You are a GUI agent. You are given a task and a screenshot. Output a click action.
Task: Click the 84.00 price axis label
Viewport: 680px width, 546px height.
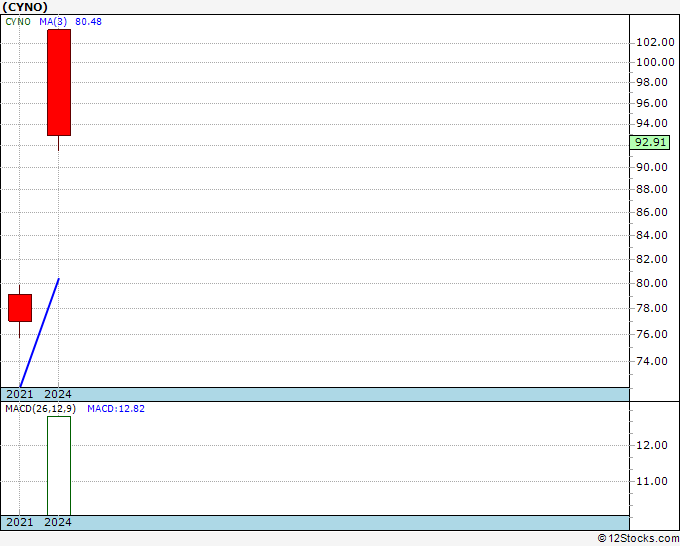[651, 235]
